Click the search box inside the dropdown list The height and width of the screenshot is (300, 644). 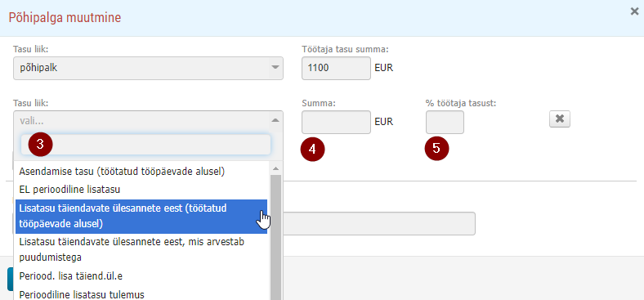[145, 145]
